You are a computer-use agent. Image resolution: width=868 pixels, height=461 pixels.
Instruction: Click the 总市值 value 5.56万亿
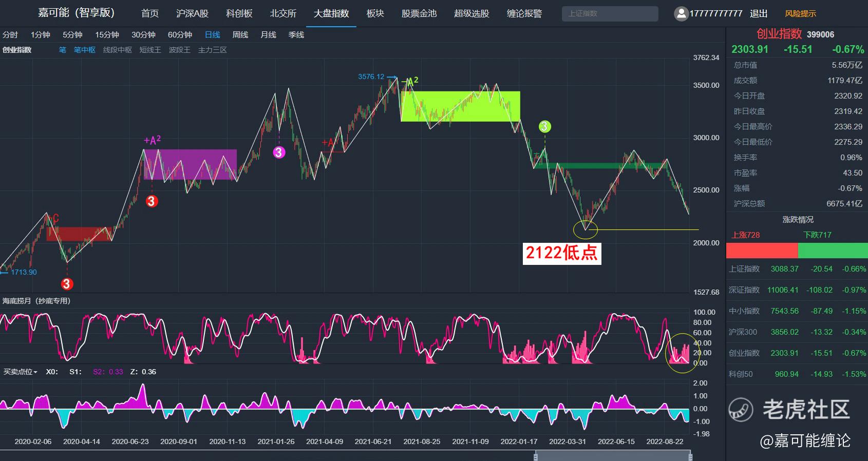pos(847,65)
